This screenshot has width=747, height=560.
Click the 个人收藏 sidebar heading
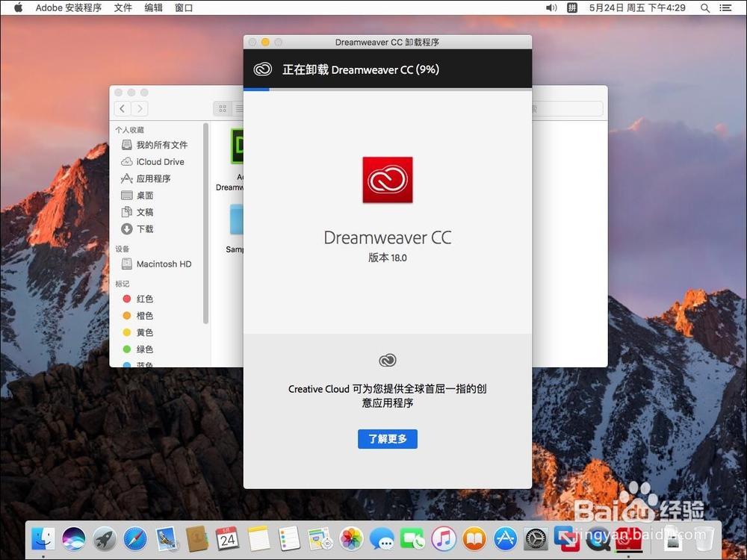129,129
